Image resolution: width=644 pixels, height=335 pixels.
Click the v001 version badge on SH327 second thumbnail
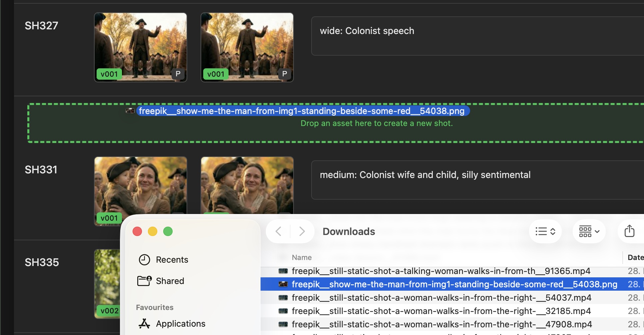pyautogui.click(x=216, y=74)
